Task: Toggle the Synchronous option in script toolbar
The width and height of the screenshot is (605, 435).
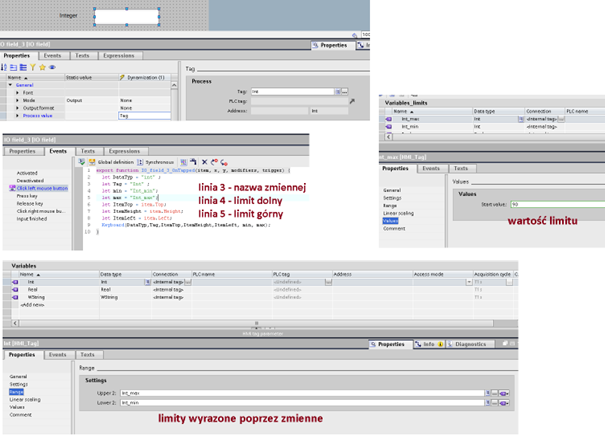Action: pos(141,162)
